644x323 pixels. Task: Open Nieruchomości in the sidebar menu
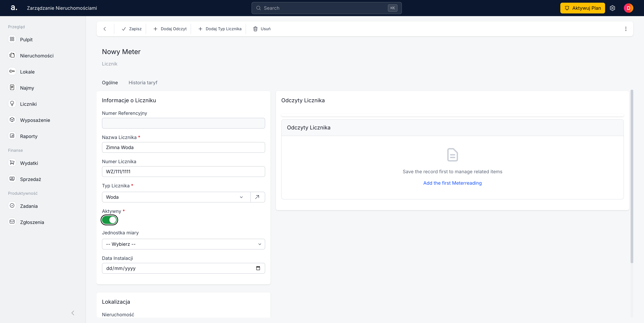tap(37, 56)
